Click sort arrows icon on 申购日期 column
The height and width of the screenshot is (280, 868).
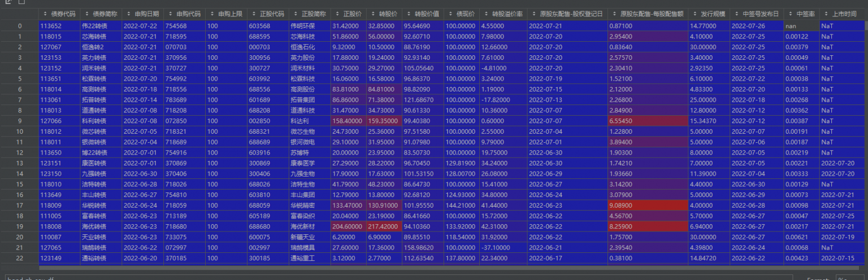coord(128,13)
